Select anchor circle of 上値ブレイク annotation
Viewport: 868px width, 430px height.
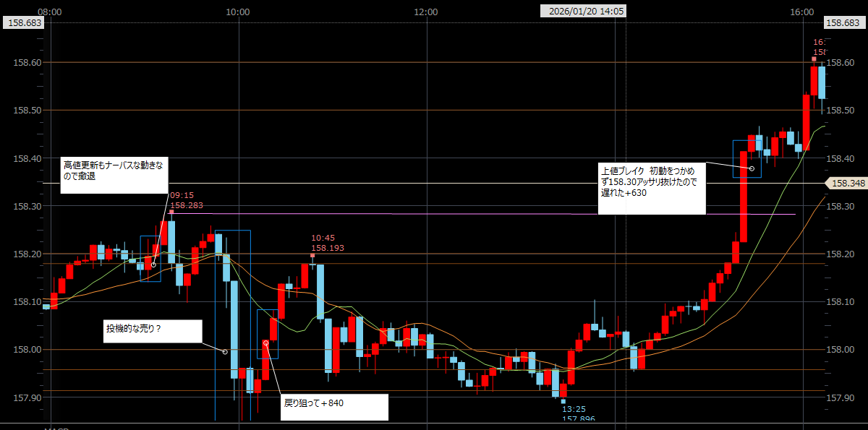[x=752, y=168]
